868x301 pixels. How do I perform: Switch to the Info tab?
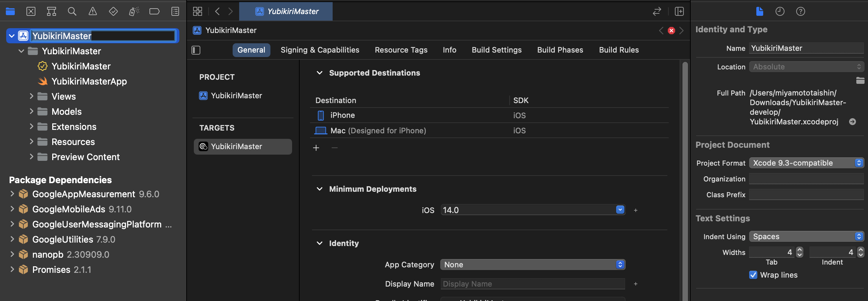(449, 50)
